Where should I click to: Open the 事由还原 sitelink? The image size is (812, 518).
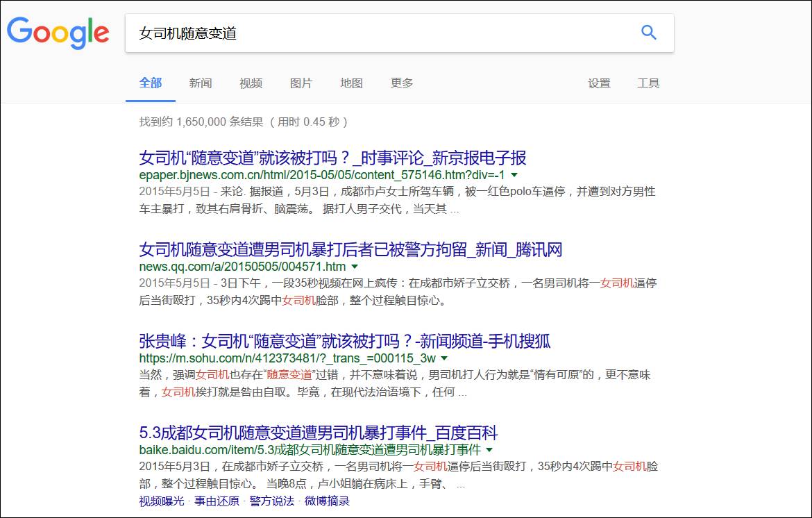[x=217, y=501]
